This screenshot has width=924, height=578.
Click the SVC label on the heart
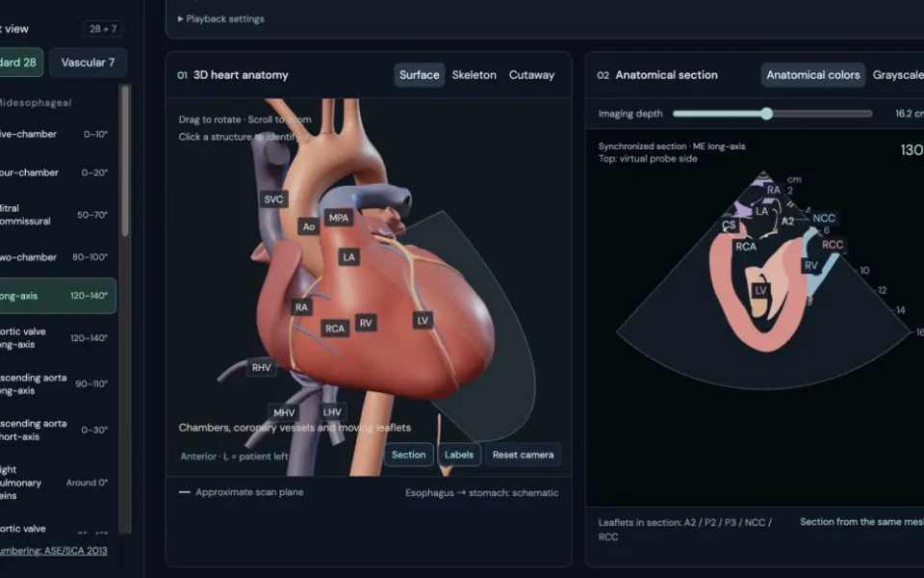(273, 198)
